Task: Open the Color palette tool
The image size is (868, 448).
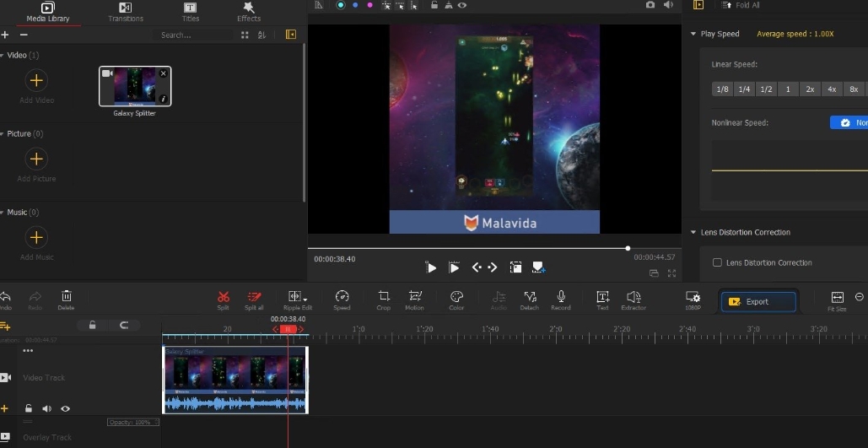Action: click(456, 300)
